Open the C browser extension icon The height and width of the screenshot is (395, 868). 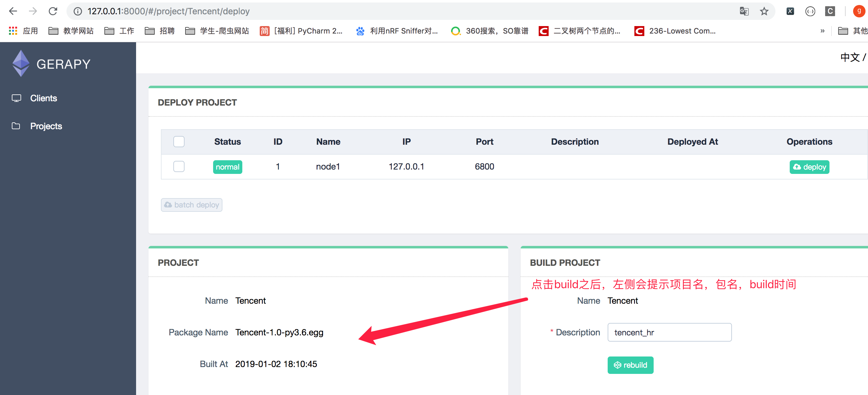tap(829, 11)
